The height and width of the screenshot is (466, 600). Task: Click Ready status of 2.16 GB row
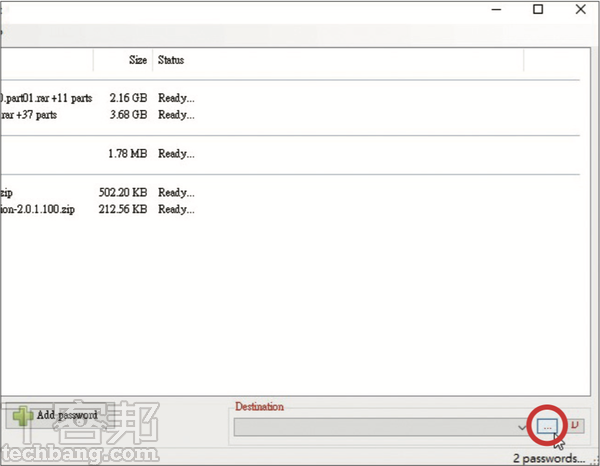pos(176,98)
